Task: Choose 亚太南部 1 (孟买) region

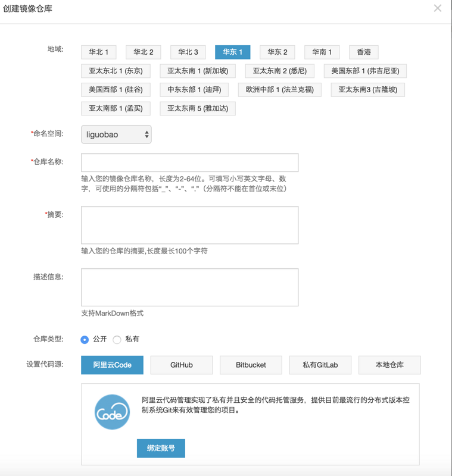Action: (x=116, y=109)
